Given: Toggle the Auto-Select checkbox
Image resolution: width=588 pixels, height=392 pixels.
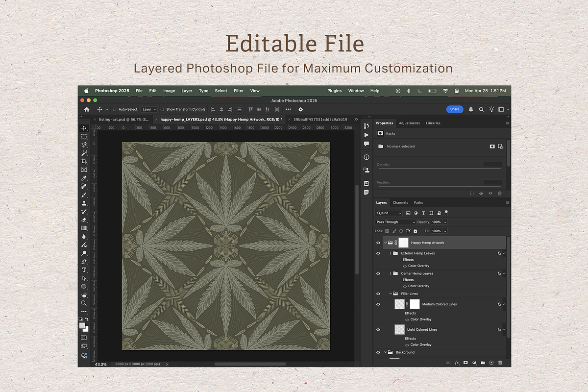Looking at the screenshot, I should [115, 109].
